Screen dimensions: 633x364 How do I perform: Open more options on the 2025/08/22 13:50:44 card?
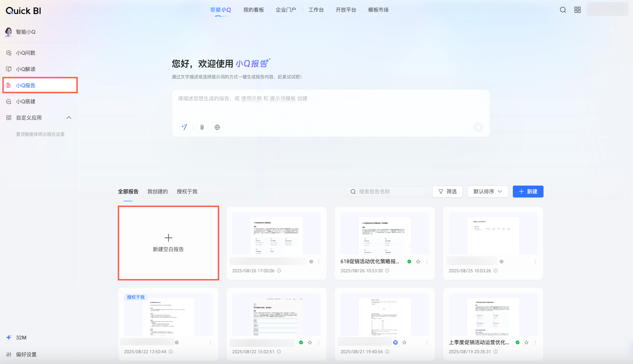point(210,342)
